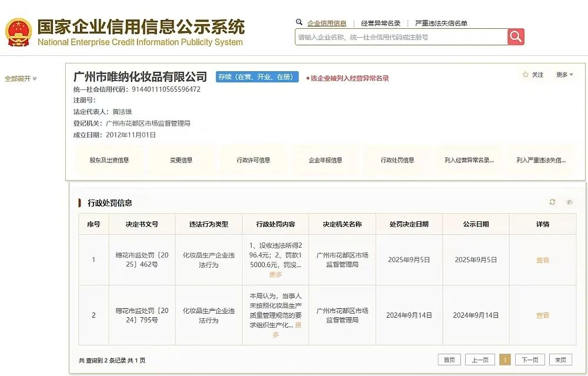Click the 下一页 next page button

click(x=530, y=360)
